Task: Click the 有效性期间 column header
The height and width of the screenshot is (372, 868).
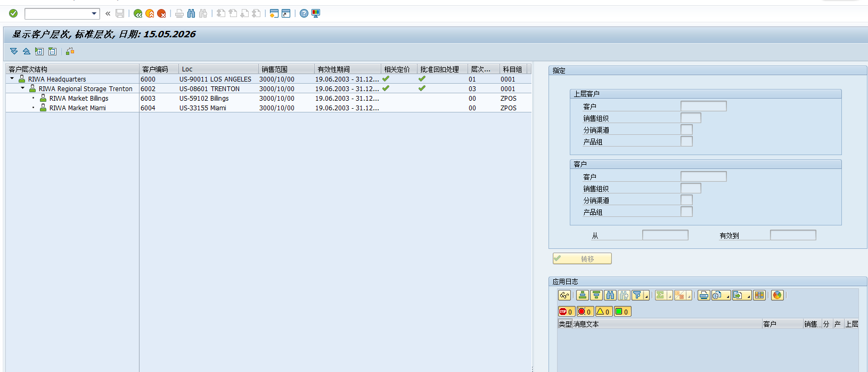Action: tap(348, 69)
